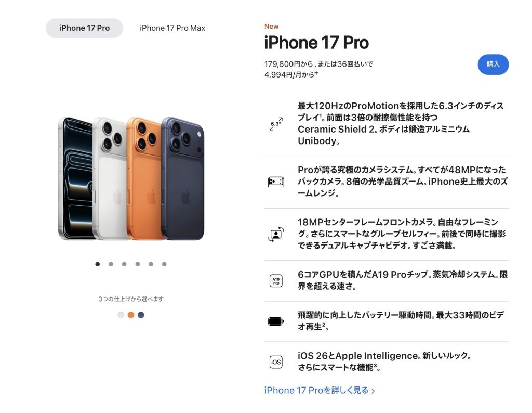Select the first gallery pagination dot
This screenshot has width=532, height=413.
tap(98, 264)
